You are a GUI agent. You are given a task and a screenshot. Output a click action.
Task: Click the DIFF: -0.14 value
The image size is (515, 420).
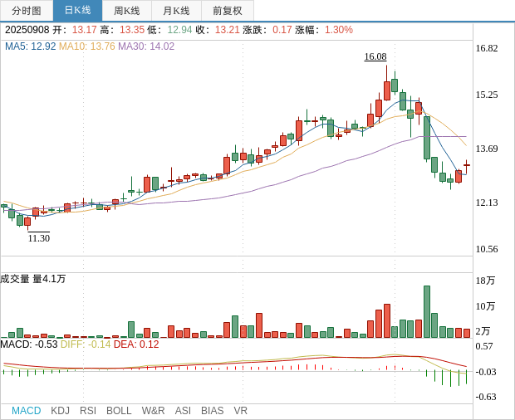[x=86, y=344]
